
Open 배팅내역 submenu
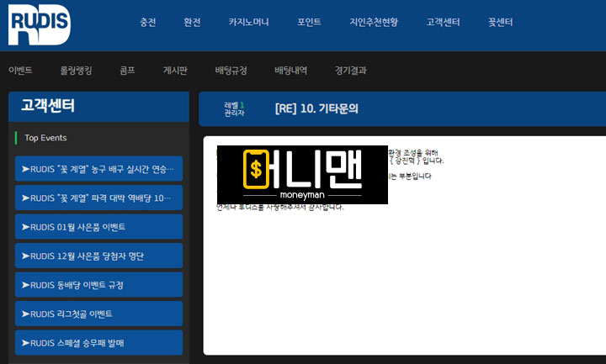pos(290,71)
